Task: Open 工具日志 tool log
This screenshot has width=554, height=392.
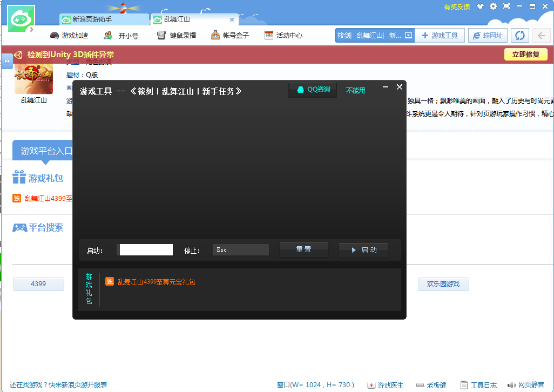Action: [x=479, y=385]
